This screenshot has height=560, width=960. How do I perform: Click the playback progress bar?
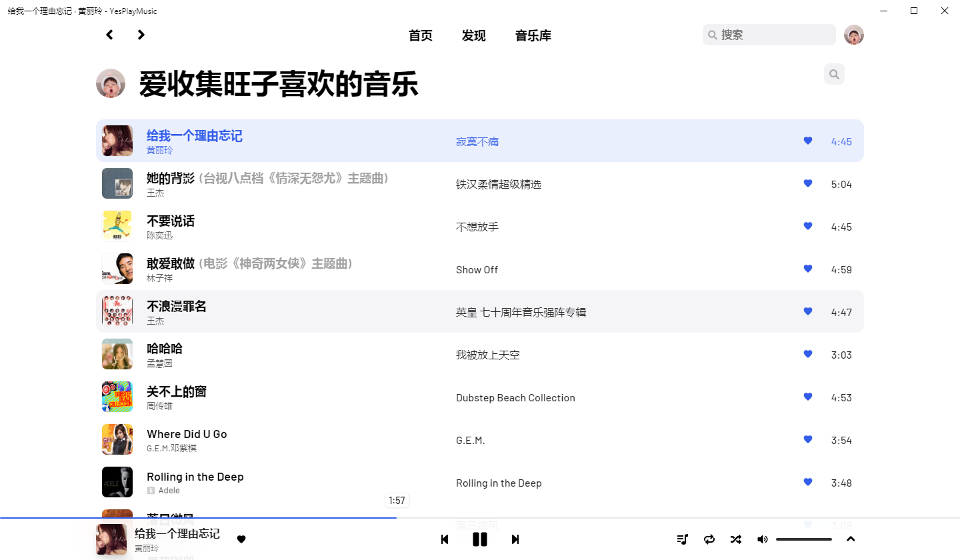point(480,518)
